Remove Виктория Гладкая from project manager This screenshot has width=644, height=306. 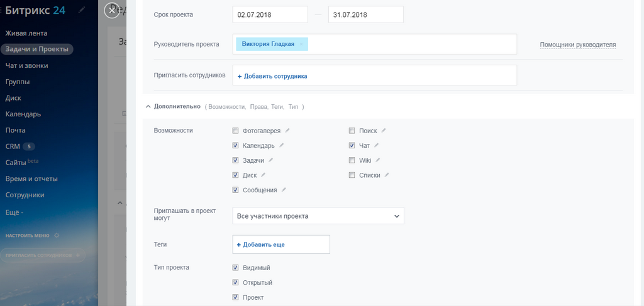click(x=301, y=45)
